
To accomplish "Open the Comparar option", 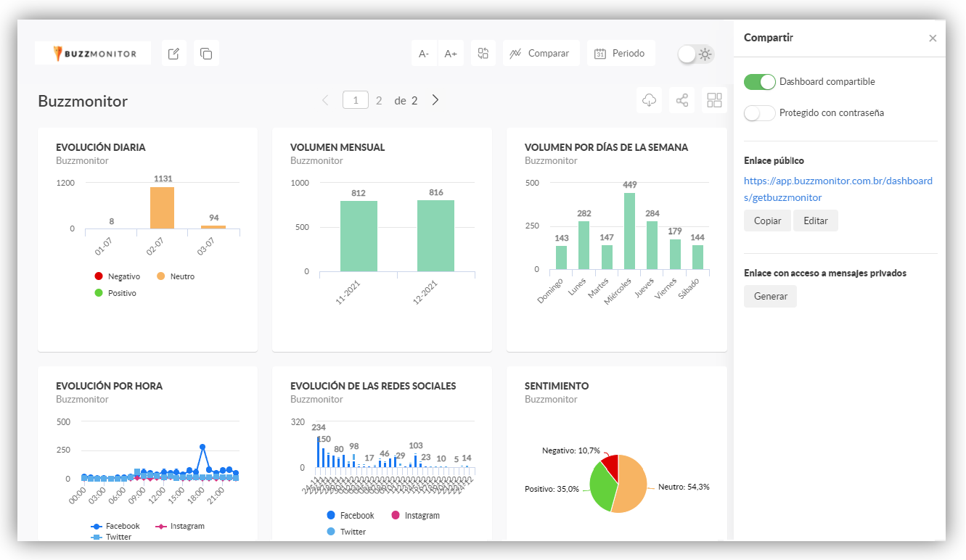I will coord(541,54).
